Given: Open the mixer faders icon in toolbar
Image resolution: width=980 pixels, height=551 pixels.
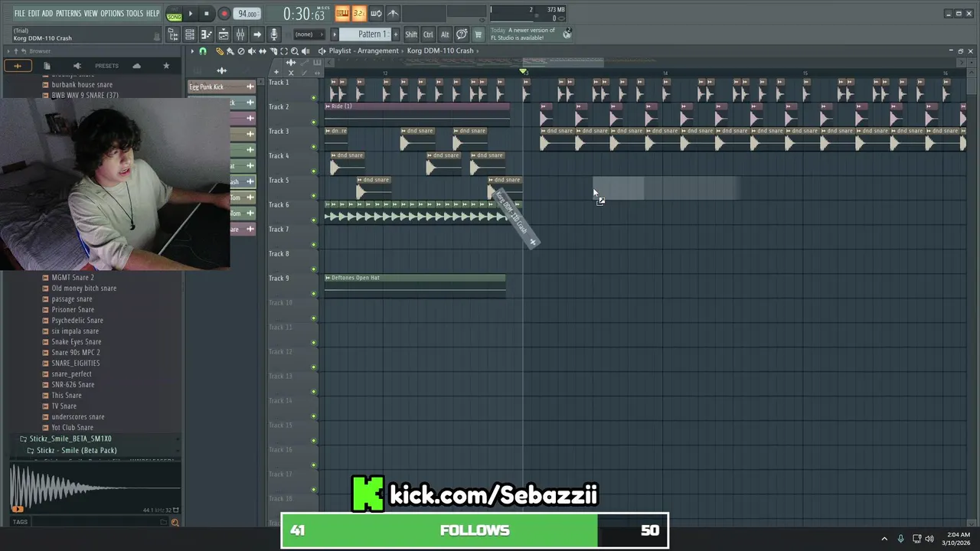Looking at the screenshot, I should point(240,34).
